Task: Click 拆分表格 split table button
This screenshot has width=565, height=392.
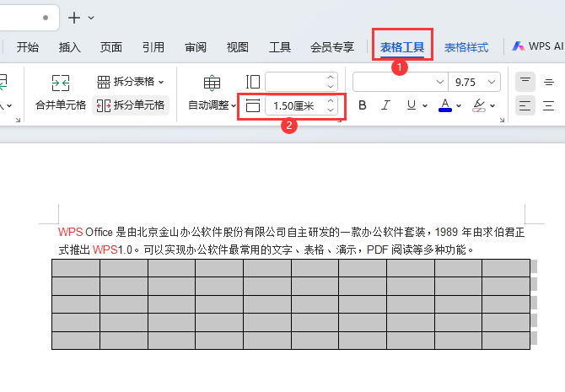Action: point(131,82)
